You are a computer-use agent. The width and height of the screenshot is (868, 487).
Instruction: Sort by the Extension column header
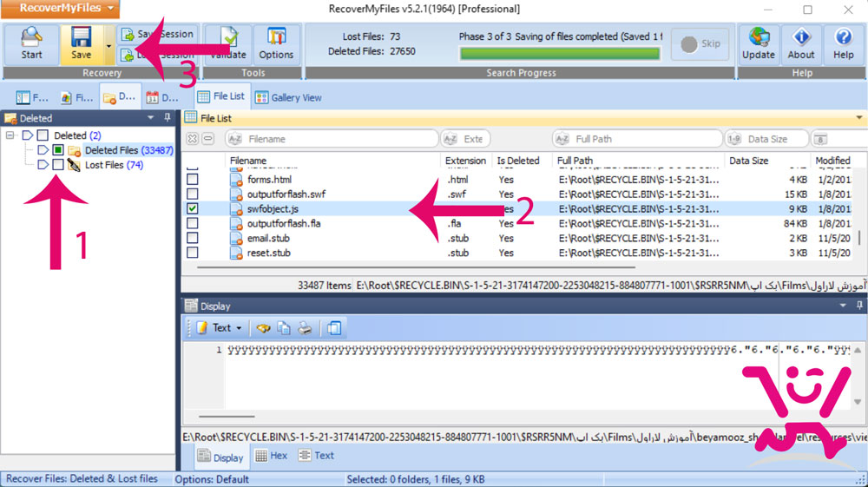465,161
